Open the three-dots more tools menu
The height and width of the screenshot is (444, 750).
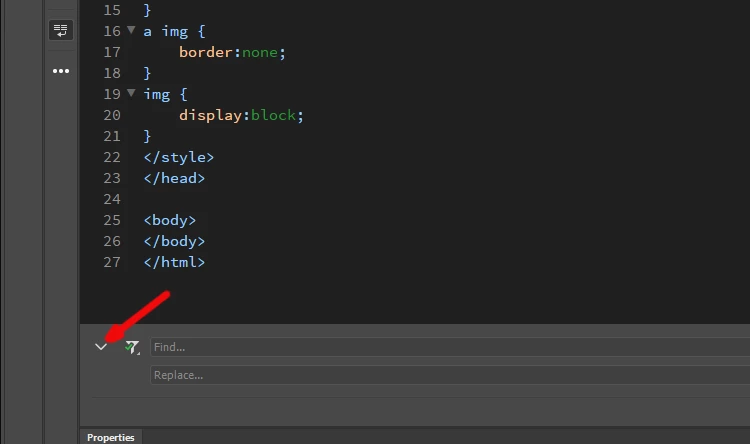point(61,71)
